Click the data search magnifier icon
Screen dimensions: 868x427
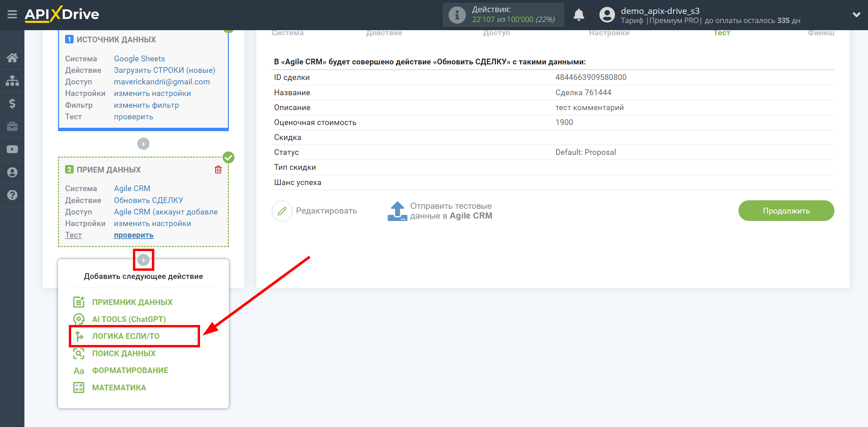point(79,353)
